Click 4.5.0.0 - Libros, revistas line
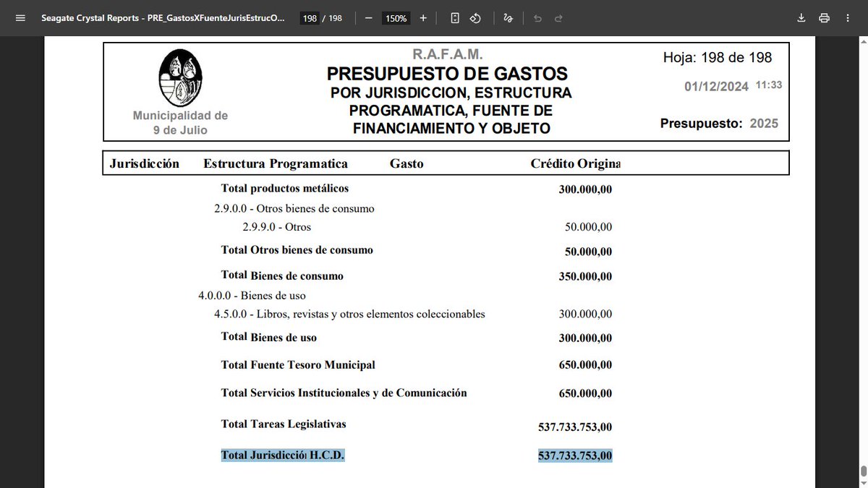 pos(349,314)
